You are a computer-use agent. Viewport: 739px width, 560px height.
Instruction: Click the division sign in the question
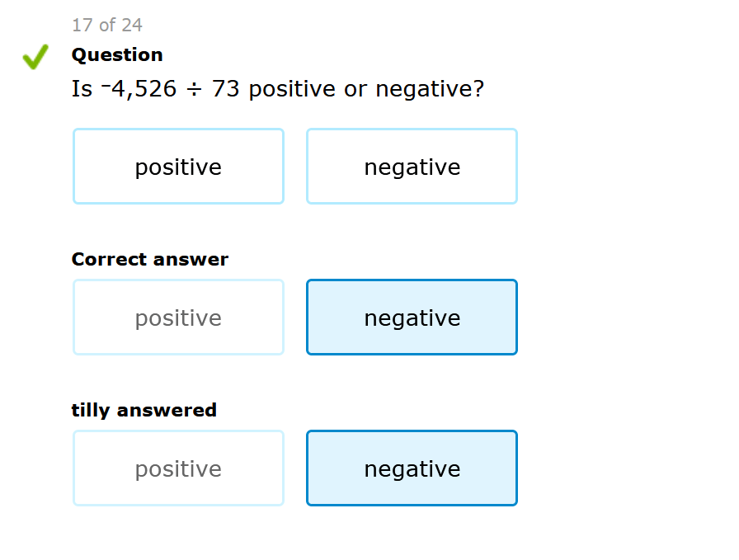pos(194,89)
